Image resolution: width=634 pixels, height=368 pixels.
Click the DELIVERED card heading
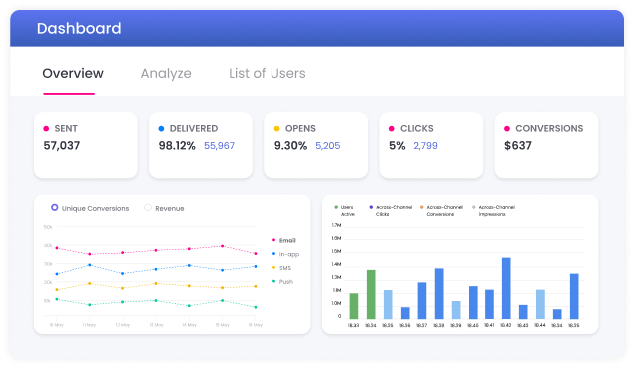(x=194, y=129)
